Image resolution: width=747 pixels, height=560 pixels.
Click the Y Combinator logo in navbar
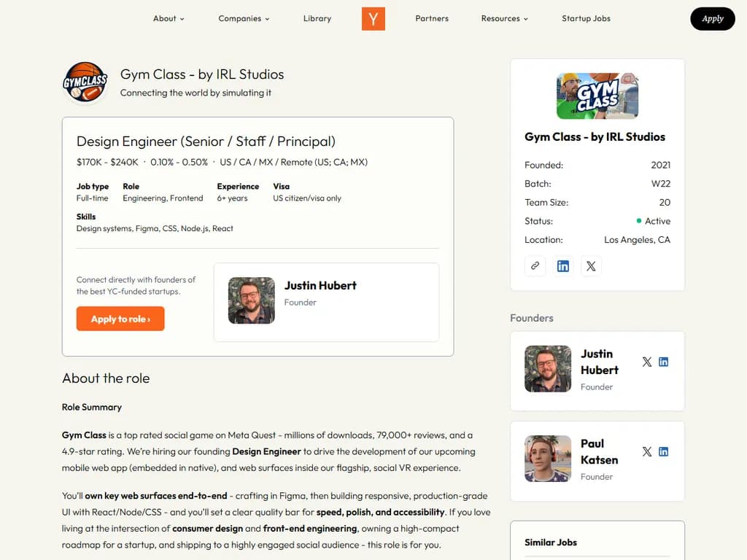pos(373,19)
